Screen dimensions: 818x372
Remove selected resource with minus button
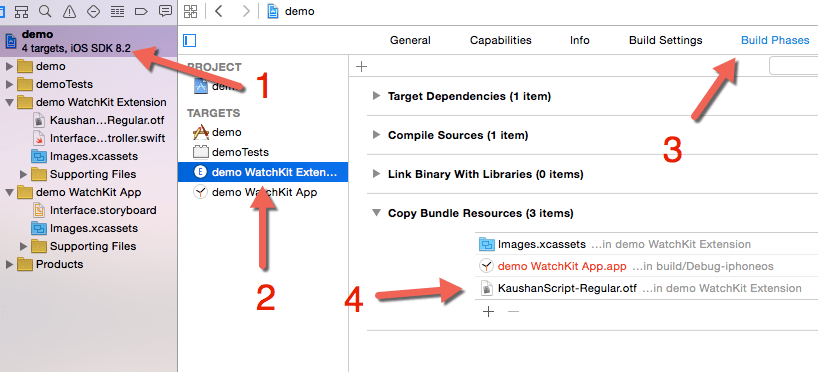point(513,311)
